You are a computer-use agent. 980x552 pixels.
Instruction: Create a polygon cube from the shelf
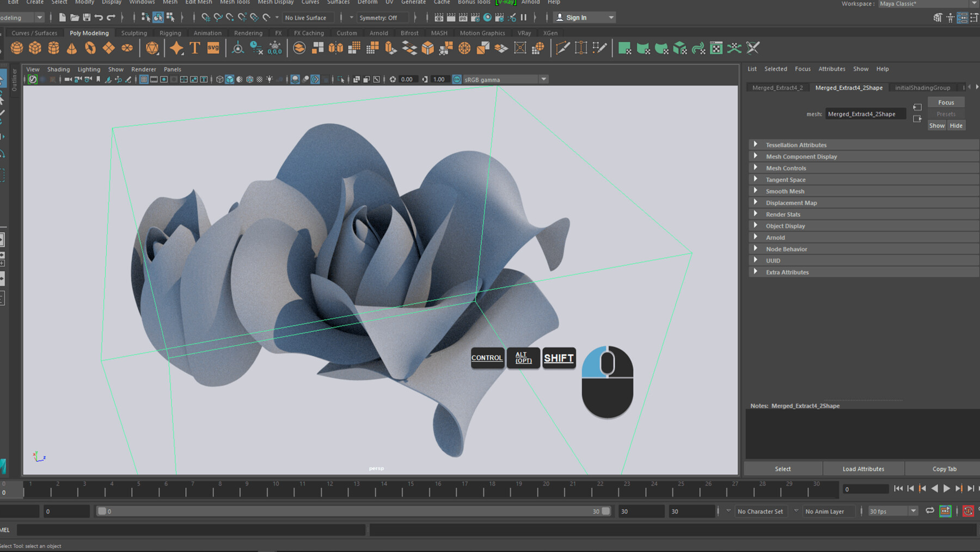pyautogui.click(x=35, y=48)
